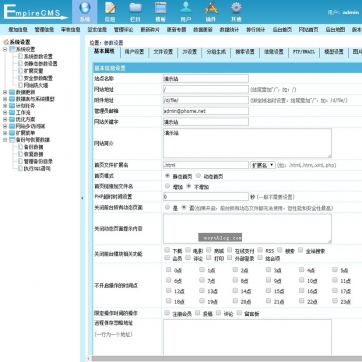
Task: Click the page icon of 执行SQL语句
Action: coord(20,169)
